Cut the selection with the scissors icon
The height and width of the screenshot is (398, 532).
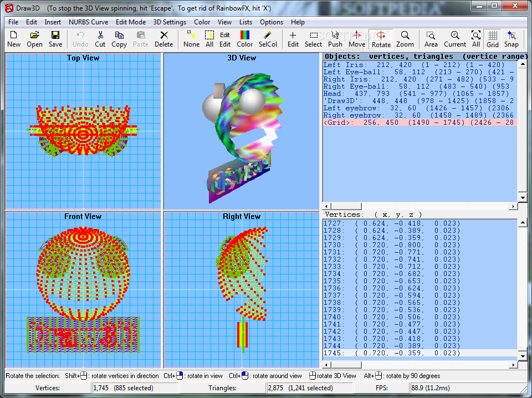(100, 39)
